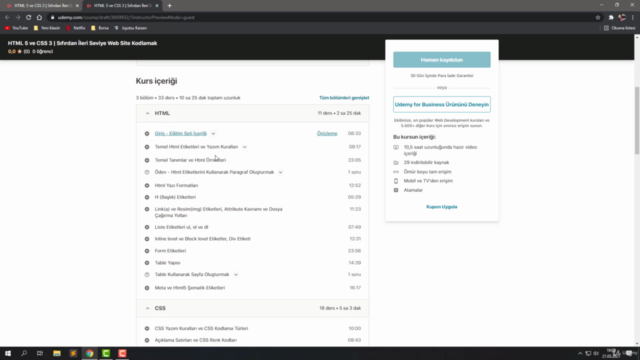Expand the Table Kullanarak Sayfa Oluşturmak details
The width and height of the screenshot is (640, 360).
tap(236, 275)
